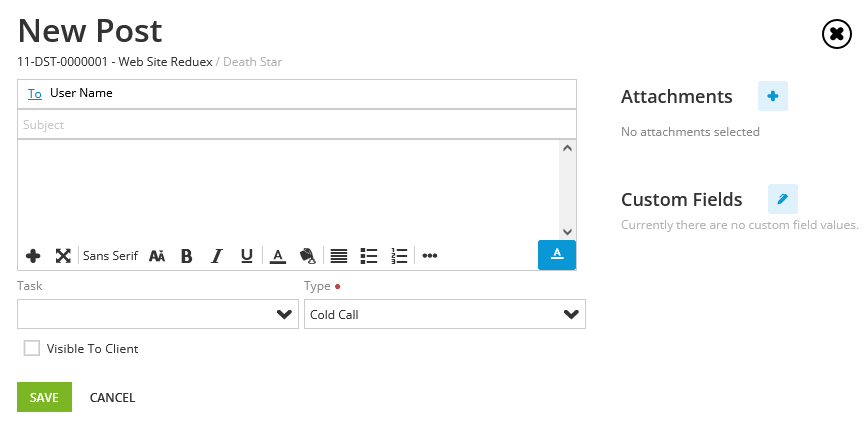Image resolution: width=865 pixels, height=434 pixels.
Task: Toggle italic formatting
Action: [217, 256]
